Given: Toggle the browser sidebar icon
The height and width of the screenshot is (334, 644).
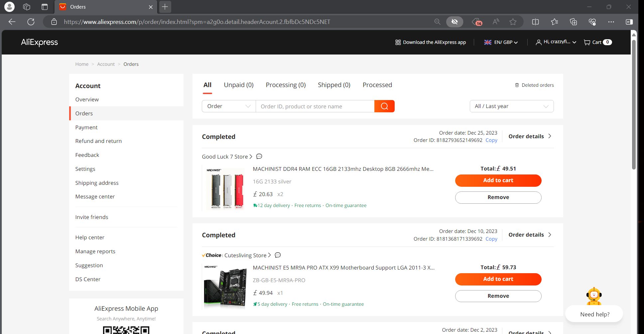Looking at the screenshot, I should pyautogui.click(x=629, y=22).
